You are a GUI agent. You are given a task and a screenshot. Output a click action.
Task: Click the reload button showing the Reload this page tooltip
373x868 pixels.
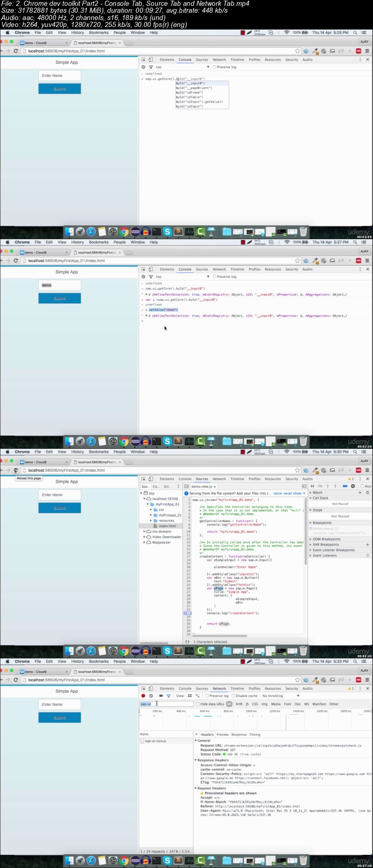coord(16,470)
